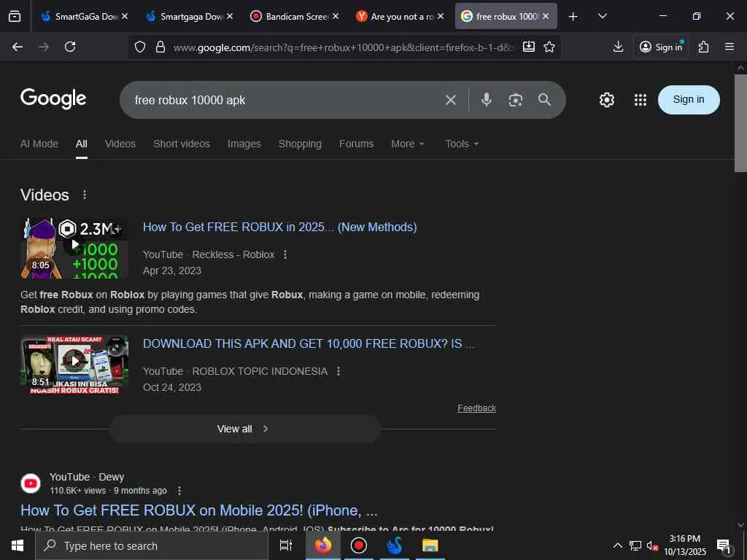Open taskbar clock and date
747x560 pixels.
685,545
